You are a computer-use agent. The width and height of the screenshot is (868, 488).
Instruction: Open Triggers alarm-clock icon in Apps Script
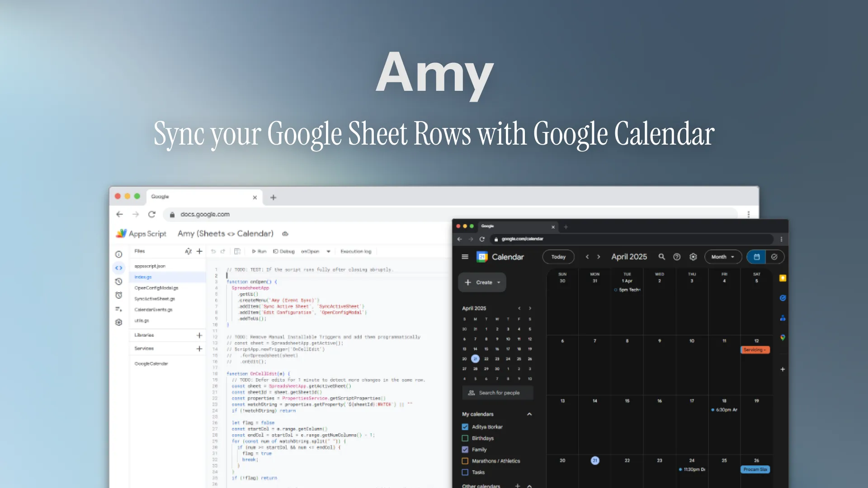click(x=118, y=295)
